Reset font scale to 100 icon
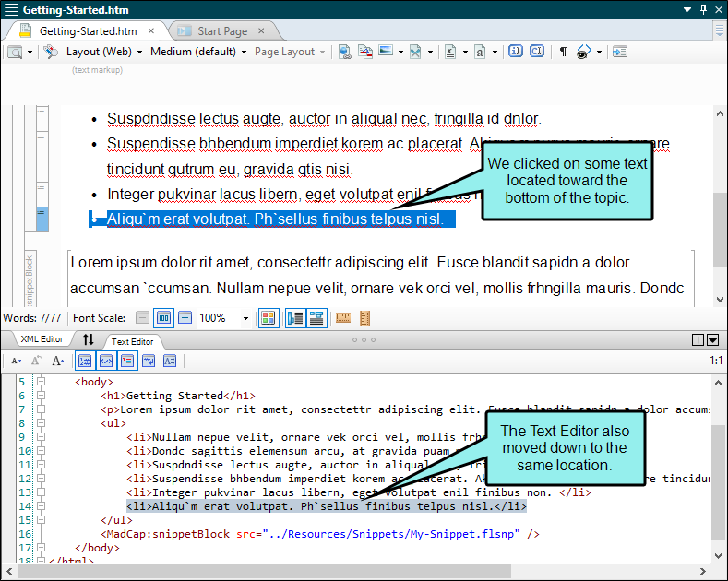This screenshot has height=581, width=728. [x=163, y=318]
